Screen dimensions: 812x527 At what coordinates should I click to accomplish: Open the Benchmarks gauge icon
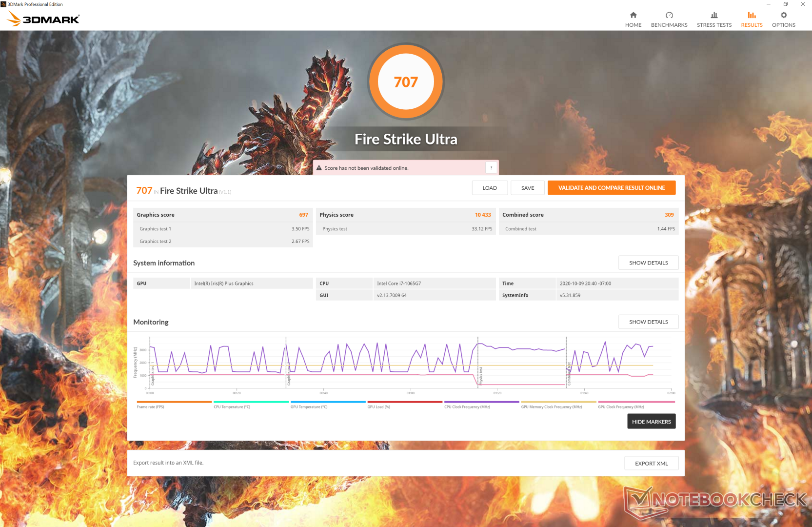click(x=669, y=15)
